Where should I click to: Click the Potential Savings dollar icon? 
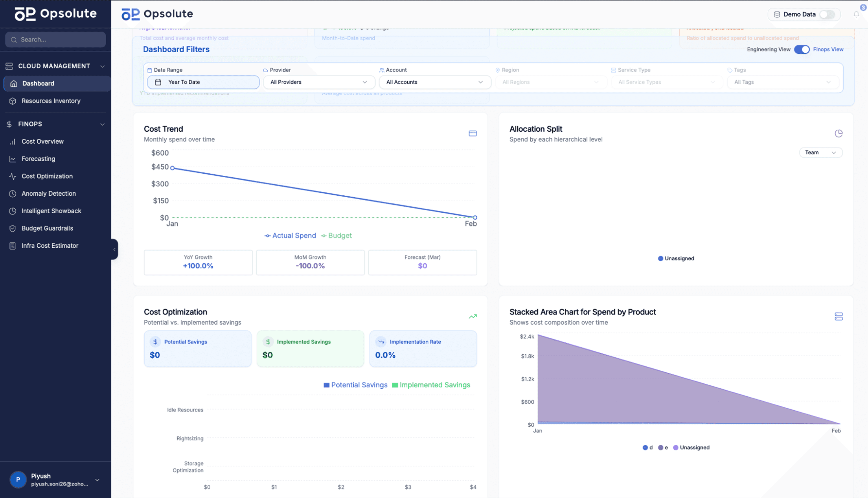coord(155,342)
